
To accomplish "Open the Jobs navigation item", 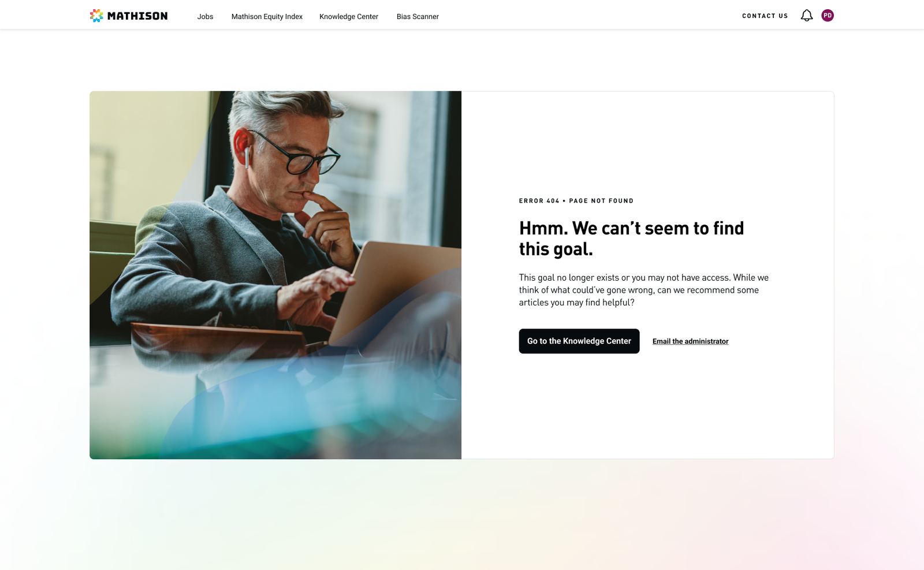I will (205, 17).
